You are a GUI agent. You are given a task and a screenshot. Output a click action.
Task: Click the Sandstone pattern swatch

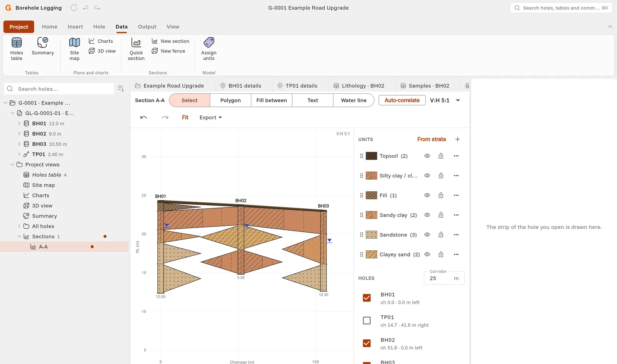371,235
